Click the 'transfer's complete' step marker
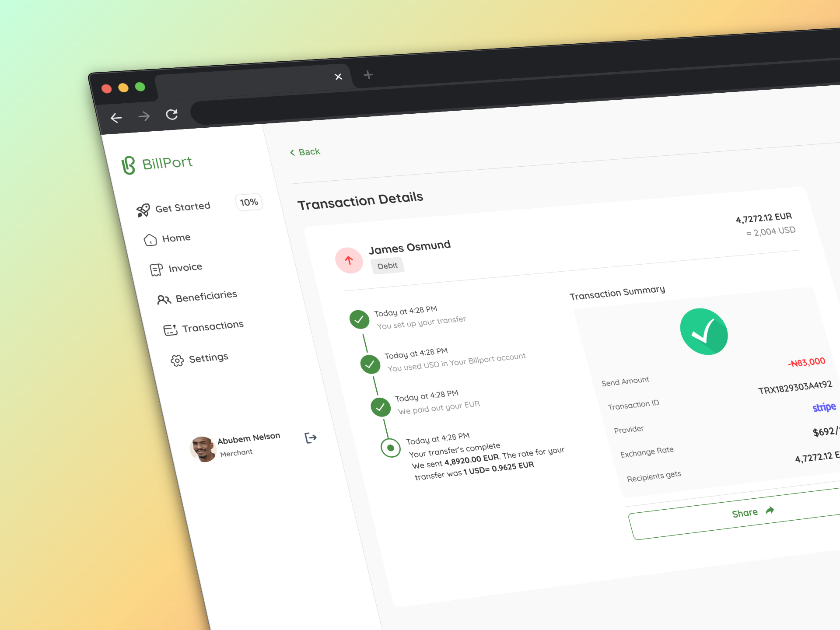 [x=391, y=448]
